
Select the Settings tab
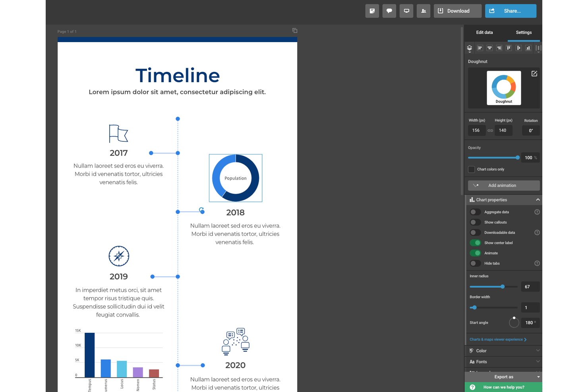tap(524, 33)
